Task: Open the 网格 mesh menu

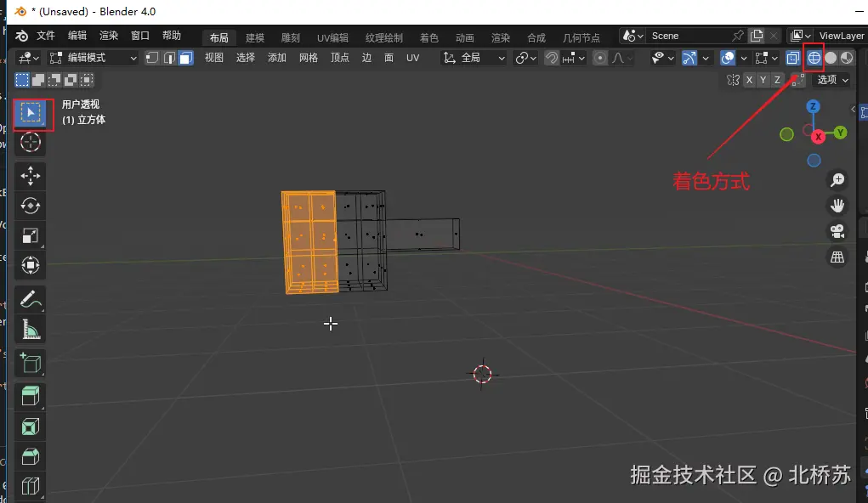Action: tap(309, 58)
